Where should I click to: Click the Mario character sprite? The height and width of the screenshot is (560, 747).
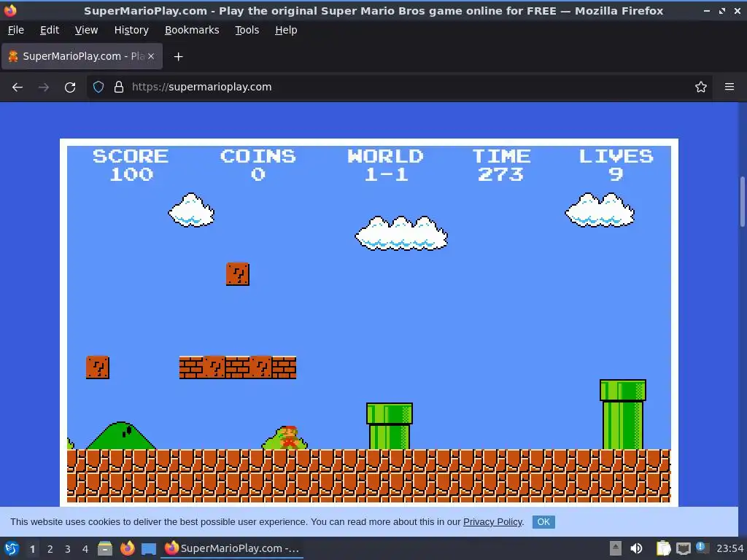289,437
